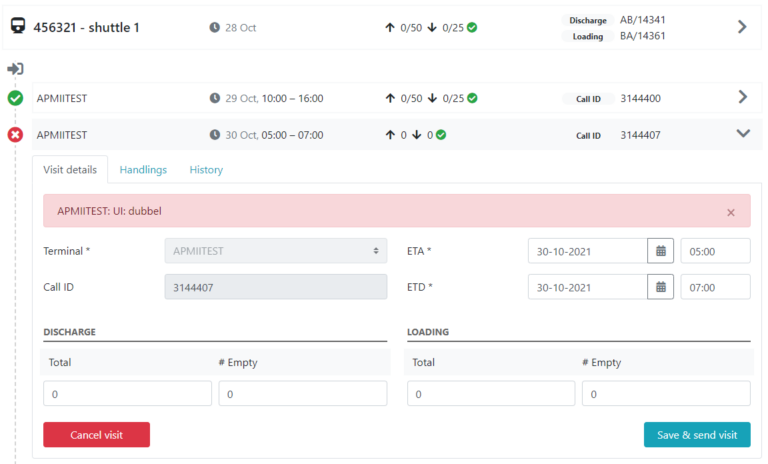Click clock icon next to 28 Oct

click(x=215, y=28)
